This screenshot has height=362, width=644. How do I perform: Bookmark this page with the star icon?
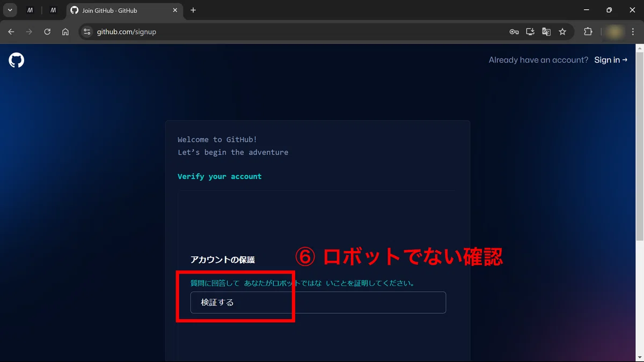(x=562, y=32)
